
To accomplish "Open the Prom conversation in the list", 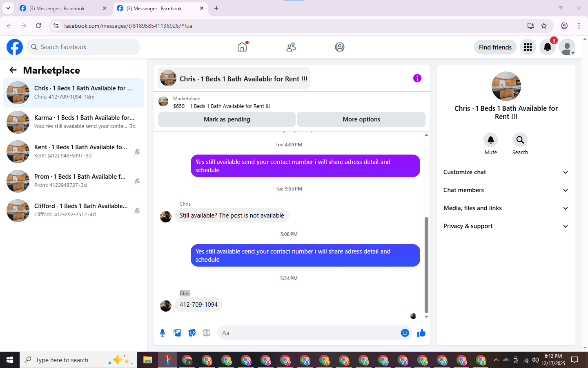I will coord(73,181).
